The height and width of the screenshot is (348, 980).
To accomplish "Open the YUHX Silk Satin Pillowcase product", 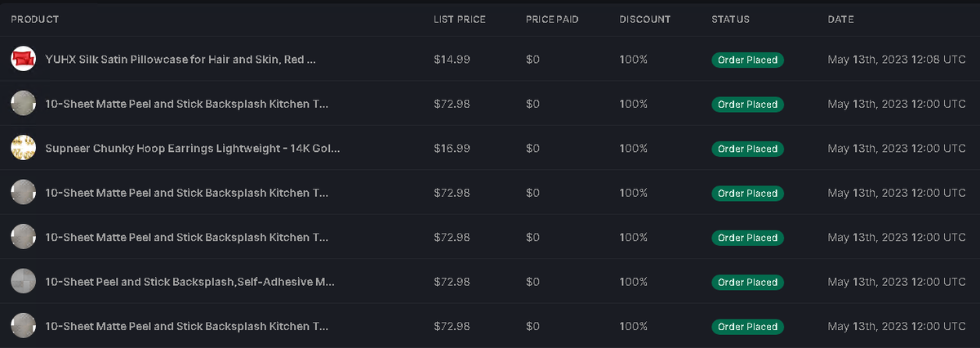I will (x=180, y=60).
